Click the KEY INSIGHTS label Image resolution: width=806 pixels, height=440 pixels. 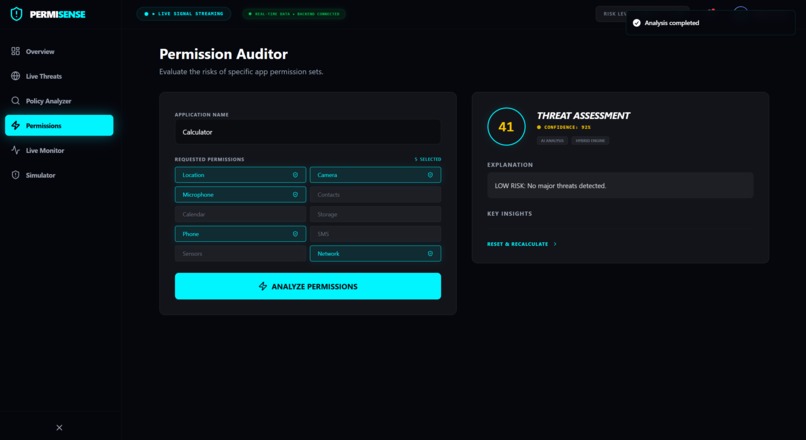tap(509, 213)
